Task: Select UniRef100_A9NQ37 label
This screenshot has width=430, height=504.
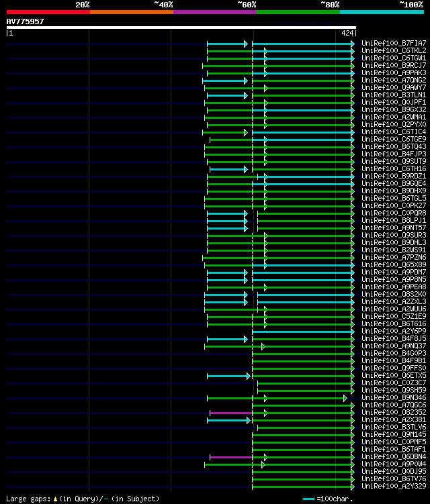Action: tap(394, 346)
